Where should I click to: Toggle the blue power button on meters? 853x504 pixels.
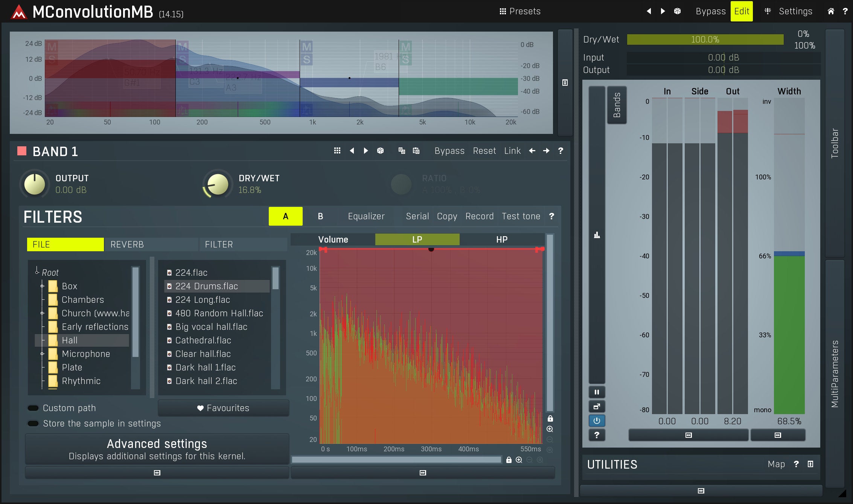[597, 421]
